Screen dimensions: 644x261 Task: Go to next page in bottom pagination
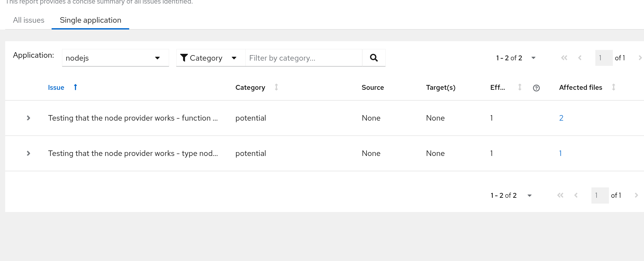636,195
